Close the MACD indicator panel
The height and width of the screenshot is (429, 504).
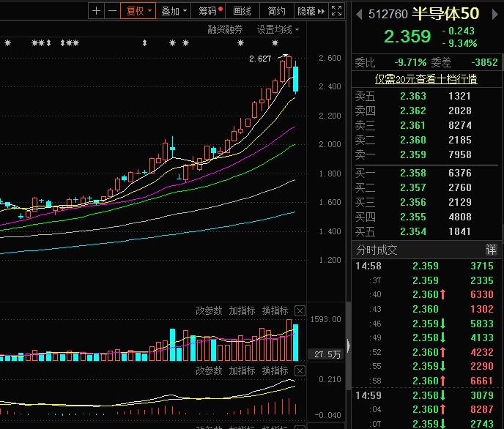pos(300,371)
